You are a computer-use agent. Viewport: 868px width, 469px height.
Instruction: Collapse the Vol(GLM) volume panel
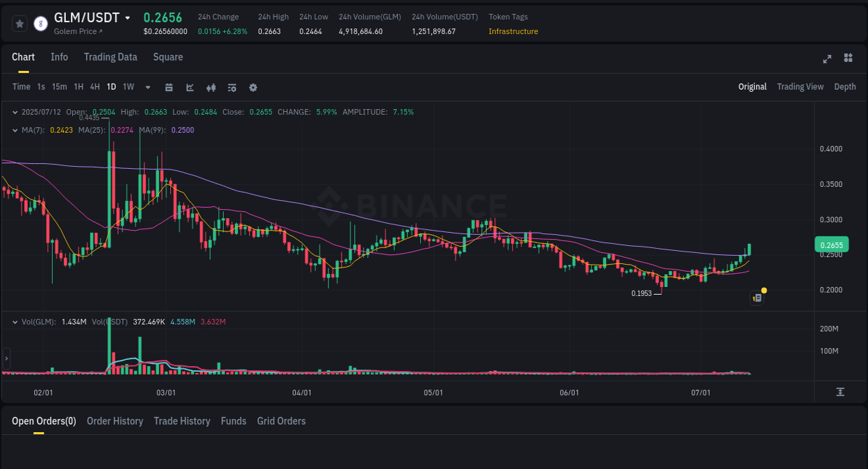click(x=15, y=322)
